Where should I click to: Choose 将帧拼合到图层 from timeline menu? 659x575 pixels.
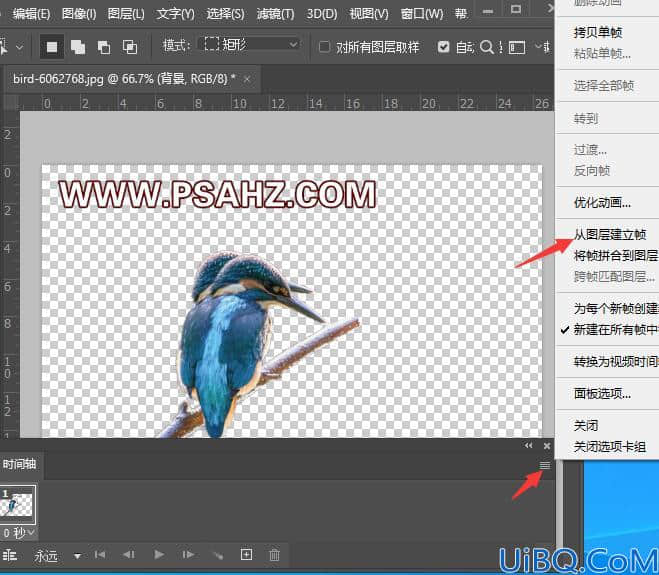[615, 255]
